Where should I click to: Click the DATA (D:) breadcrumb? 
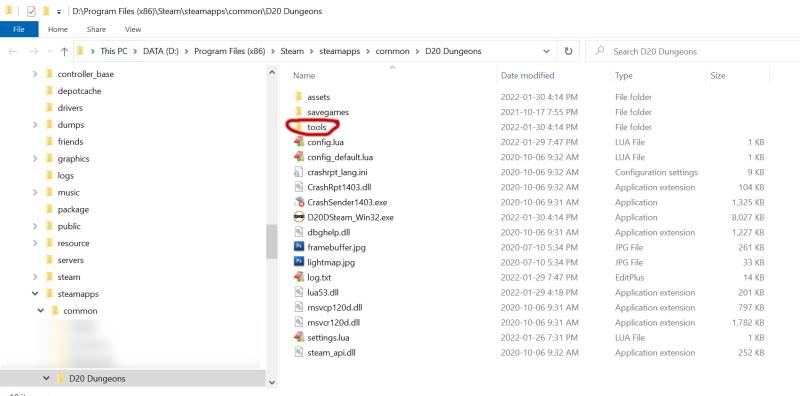click(x=161, y=51)
